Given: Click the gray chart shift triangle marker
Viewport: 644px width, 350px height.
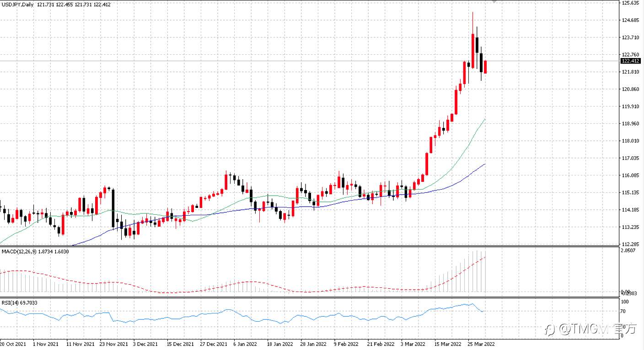Looking at the screenshot, I should 494,2.
